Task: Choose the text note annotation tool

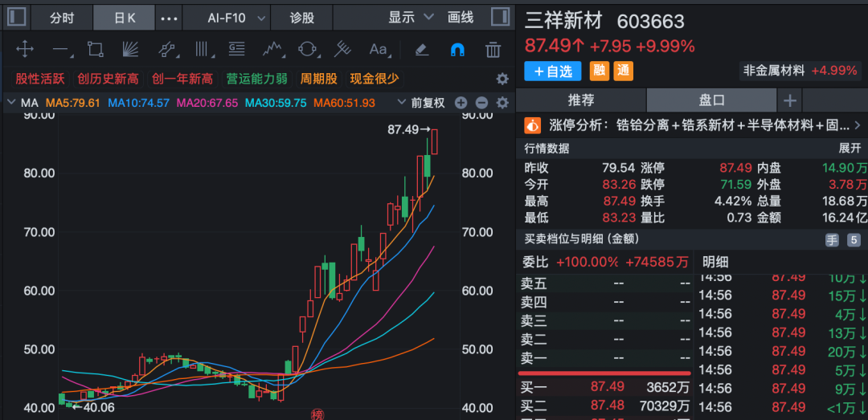Action: pos(237,49)
